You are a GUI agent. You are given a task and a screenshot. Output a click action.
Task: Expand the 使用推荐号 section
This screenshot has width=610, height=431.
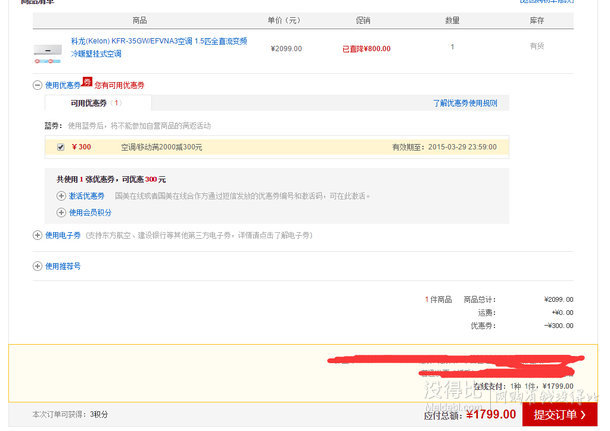click(37, 266)
